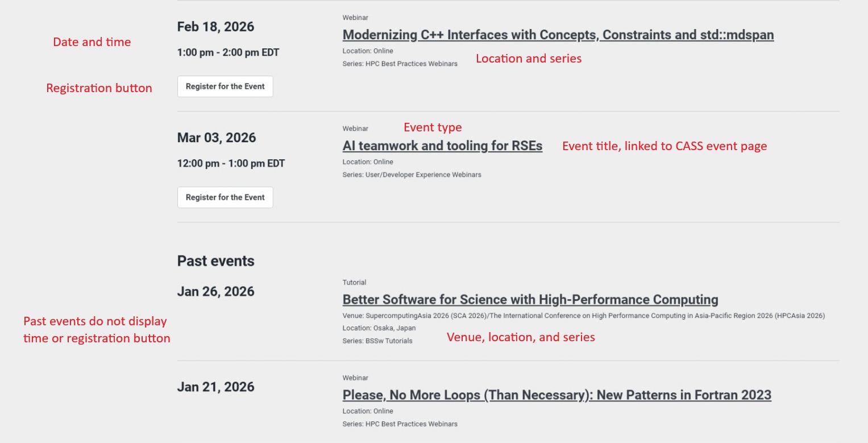Click the 12:00 pm - 1:00 pm EDT time
The image size is (868, 443).
pyautogui.click(x=231, y=163)
